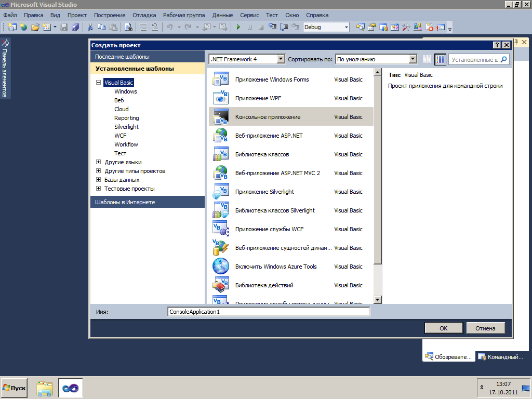Open the Отладка menu
The width and height of the screenshot is (532, 399).
click(x=144, y=15)
